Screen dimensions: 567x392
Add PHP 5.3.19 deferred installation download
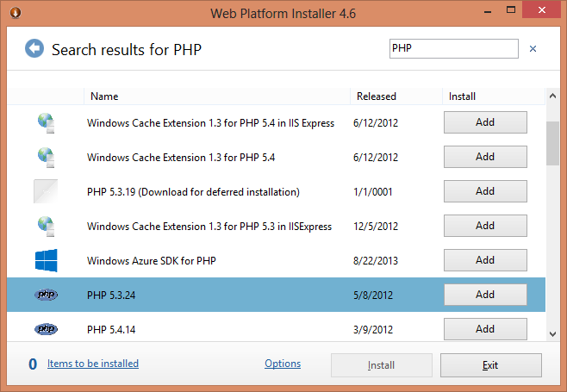coord(485,191)
